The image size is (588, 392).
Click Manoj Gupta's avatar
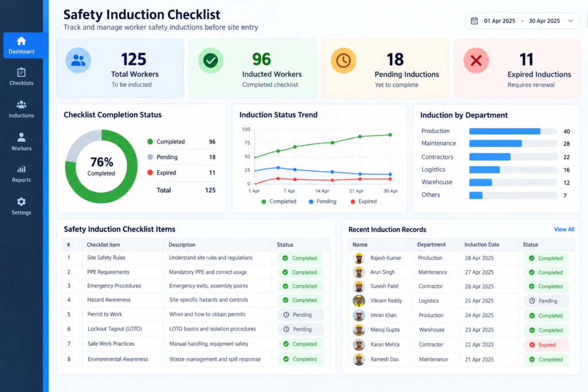pyautogui.click(x=359, y=330)
